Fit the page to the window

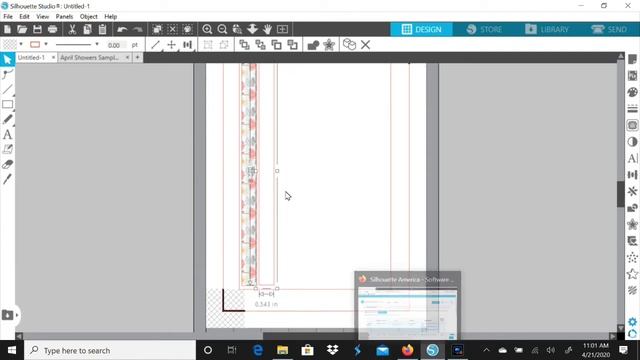[x=282, y=29]
